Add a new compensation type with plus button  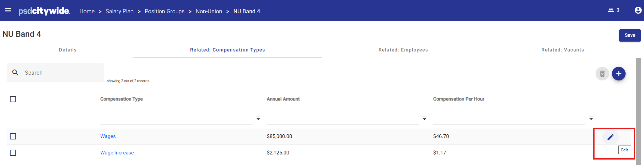[x=619, y=74]
